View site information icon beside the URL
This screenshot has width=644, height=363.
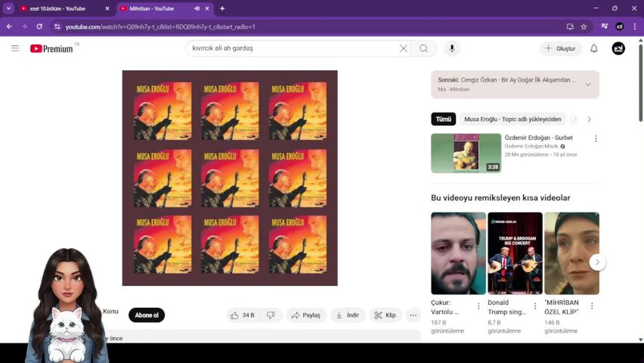click(x=57, y=27)
